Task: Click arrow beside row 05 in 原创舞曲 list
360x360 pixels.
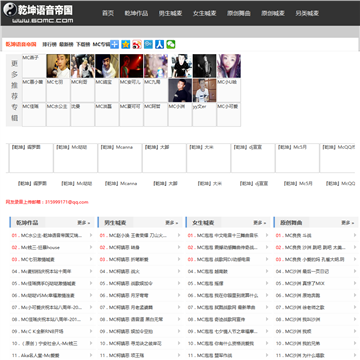Action: click(355, 283)
